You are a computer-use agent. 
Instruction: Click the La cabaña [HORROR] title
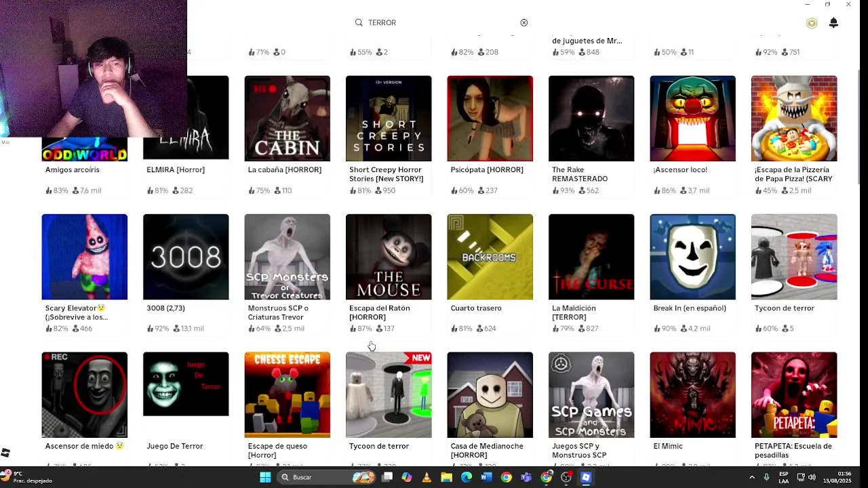285,169
